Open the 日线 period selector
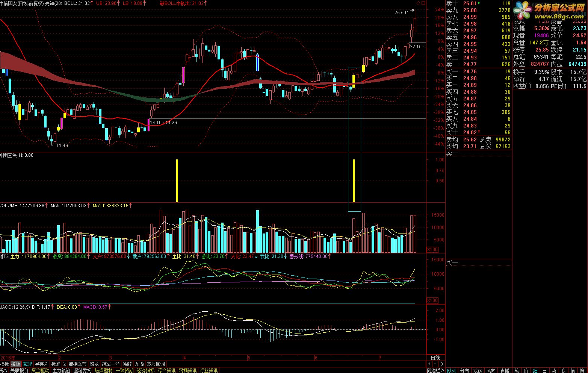Viewport: 588px width, 373px height. pos(435,358)
